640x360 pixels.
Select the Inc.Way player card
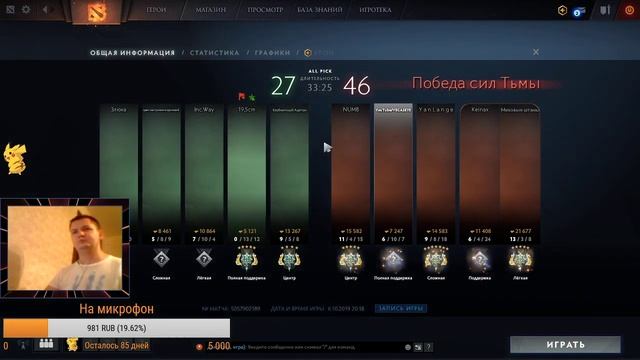point(204,174)
